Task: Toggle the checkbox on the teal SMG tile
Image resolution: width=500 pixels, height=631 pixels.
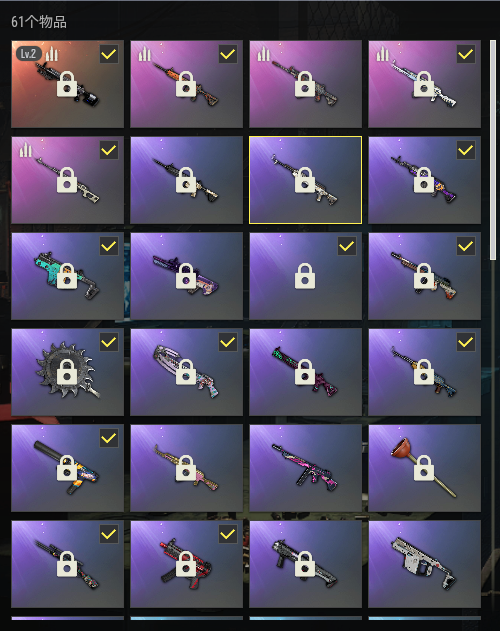Action: coord(109,246)
